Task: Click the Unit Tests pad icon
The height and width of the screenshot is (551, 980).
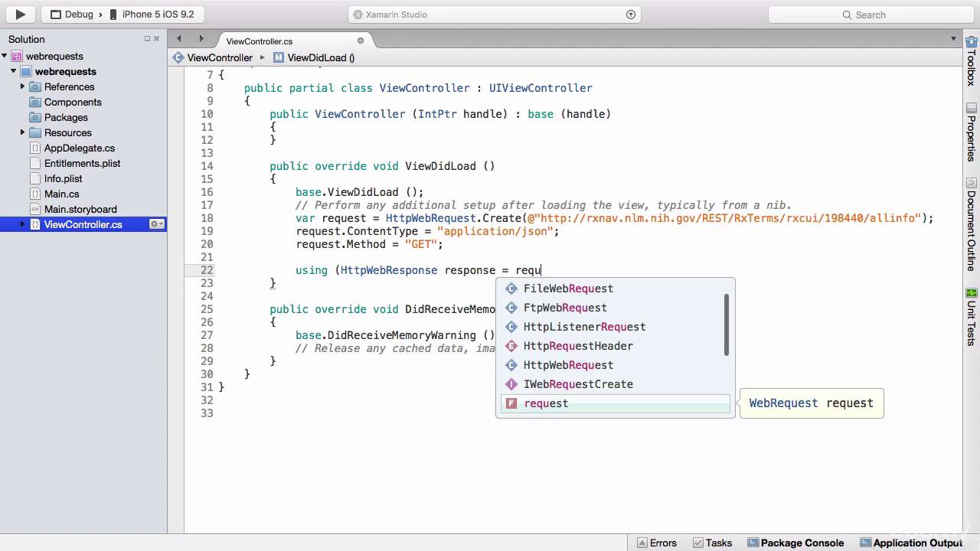Action: [972, 292]
